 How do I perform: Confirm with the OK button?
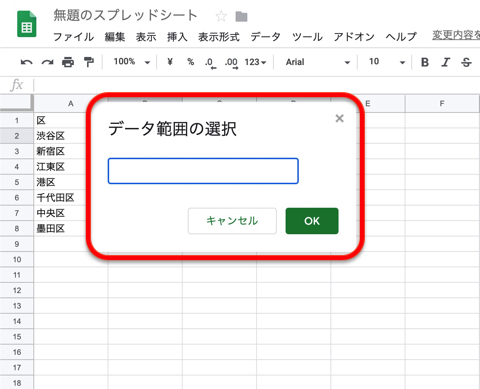pyautogui.click(x=312, y=221)
